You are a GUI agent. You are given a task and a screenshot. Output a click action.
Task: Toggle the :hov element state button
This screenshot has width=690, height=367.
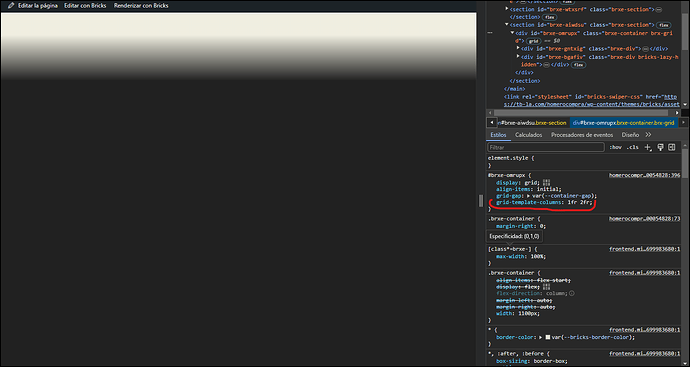[x=616, y=147]
